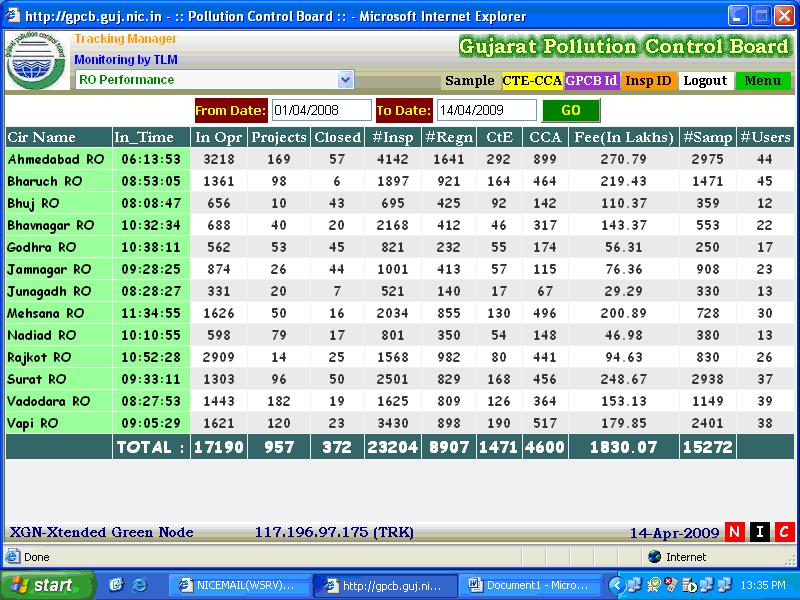Image resolution: width=800 pixels, height=600 pixels.
Task: Click the Logout link
Action: [705, 81]
